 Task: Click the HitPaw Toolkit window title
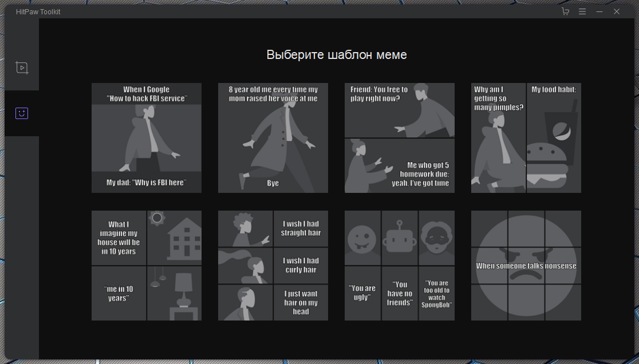[x=38, y=11]
